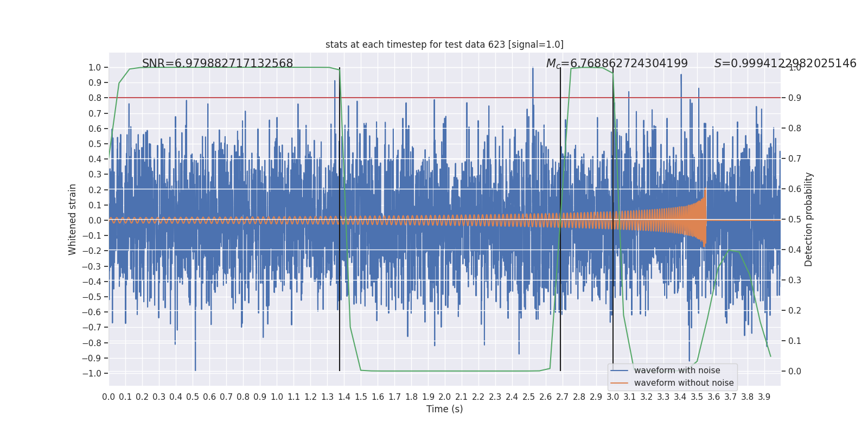Click the "Detection probability" axis label
868x434 pixels.
[x=809, y=219]
